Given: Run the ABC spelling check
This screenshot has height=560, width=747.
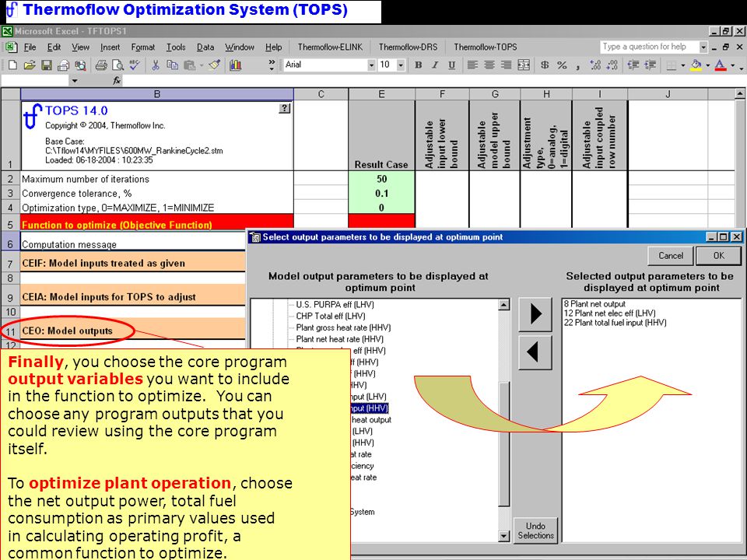Looking at the screenshot, I should [135, 65].
